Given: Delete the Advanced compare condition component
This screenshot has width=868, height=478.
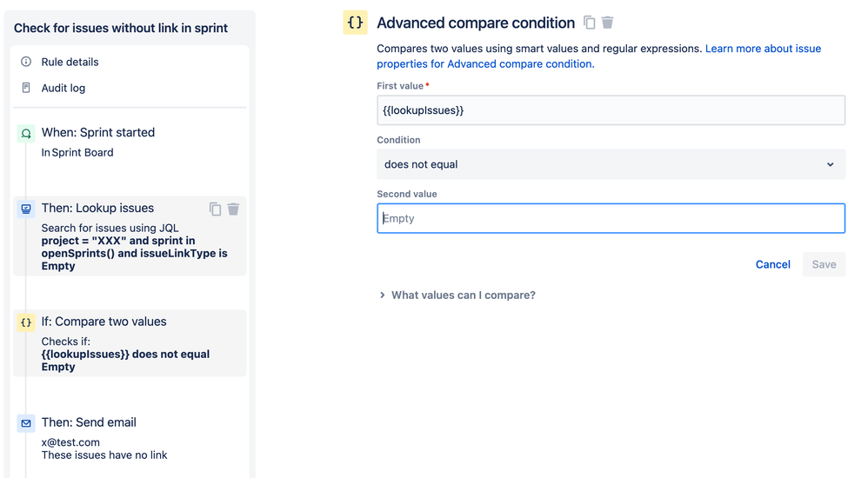Looking at the screenshot, I should tap(608, 23).
